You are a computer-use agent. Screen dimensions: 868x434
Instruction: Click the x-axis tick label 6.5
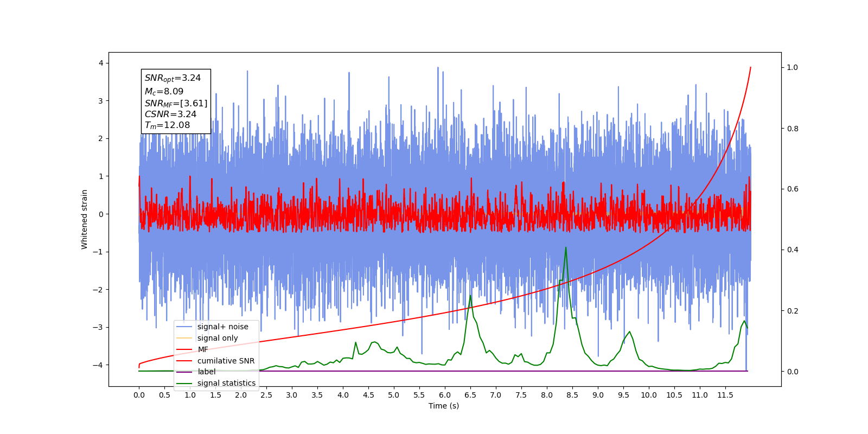coord(470,395)
